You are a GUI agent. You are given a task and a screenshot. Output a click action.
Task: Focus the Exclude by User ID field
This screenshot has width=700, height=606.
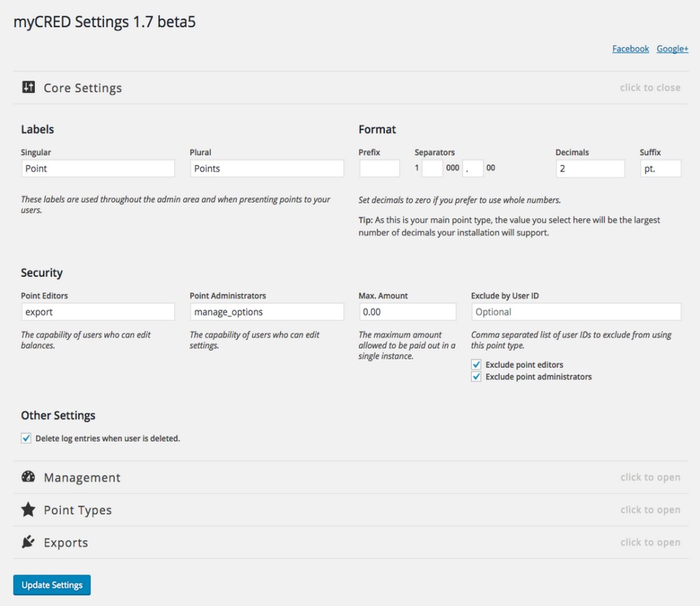click(575, 312)
